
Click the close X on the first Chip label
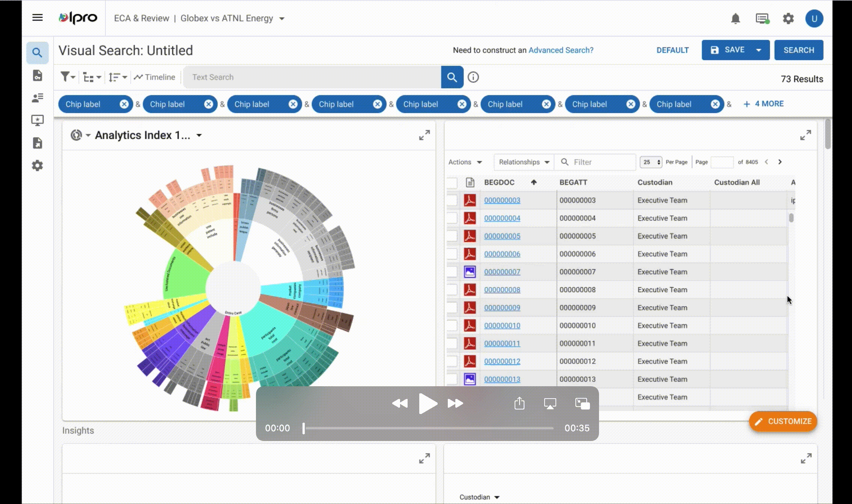point(124,104)
